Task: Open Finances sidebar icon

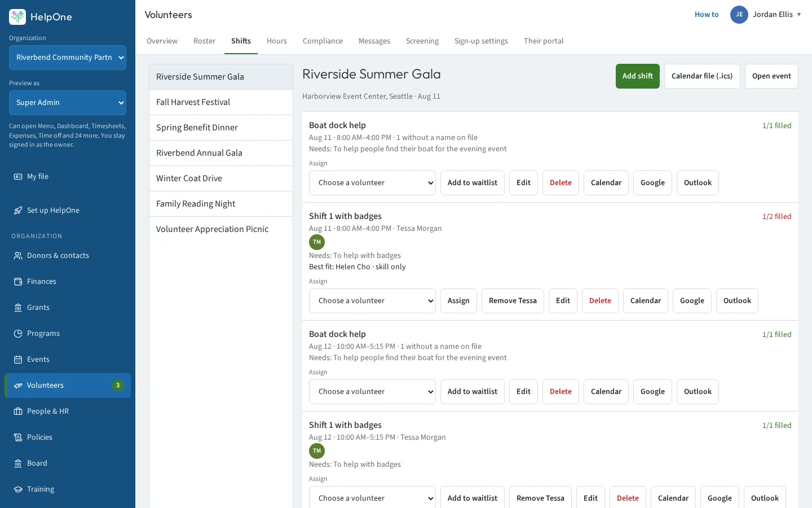Action: point(18,282)
